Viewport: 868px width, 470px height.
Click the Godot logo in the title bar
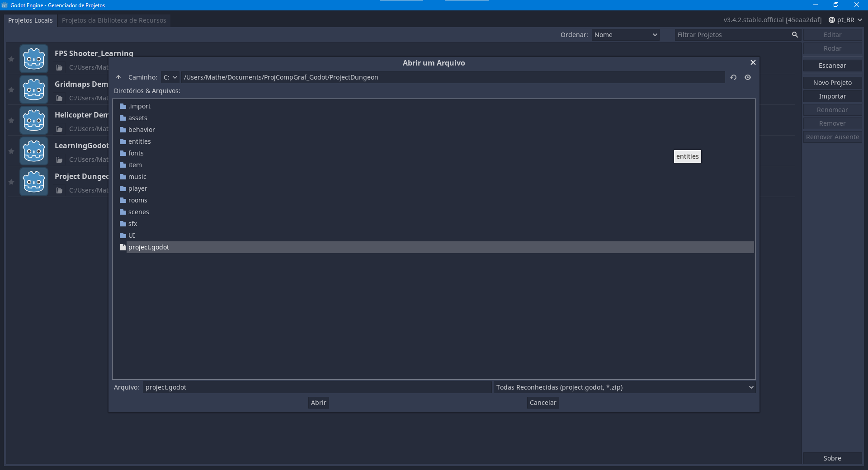[x=5, y=5]
